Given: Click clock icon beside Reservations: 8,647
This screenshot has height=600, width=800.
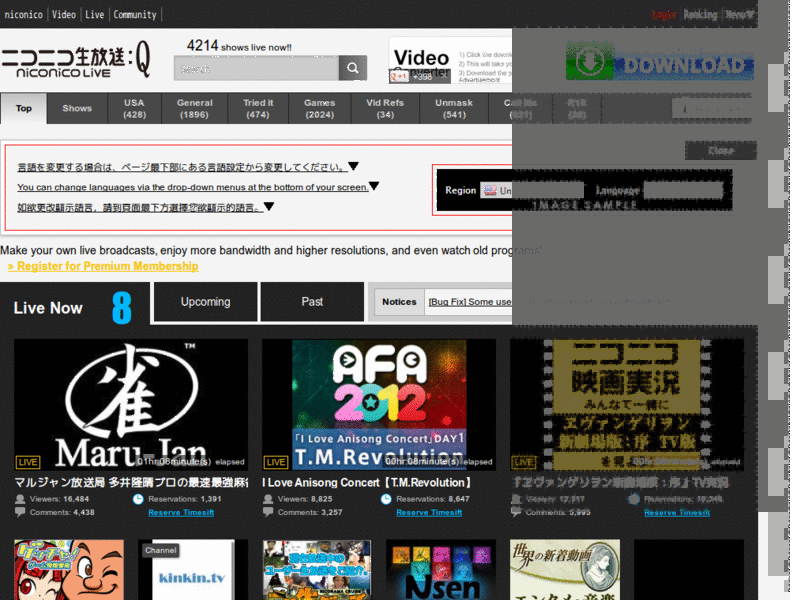Looking at the screenshot, I should point(386,499).
